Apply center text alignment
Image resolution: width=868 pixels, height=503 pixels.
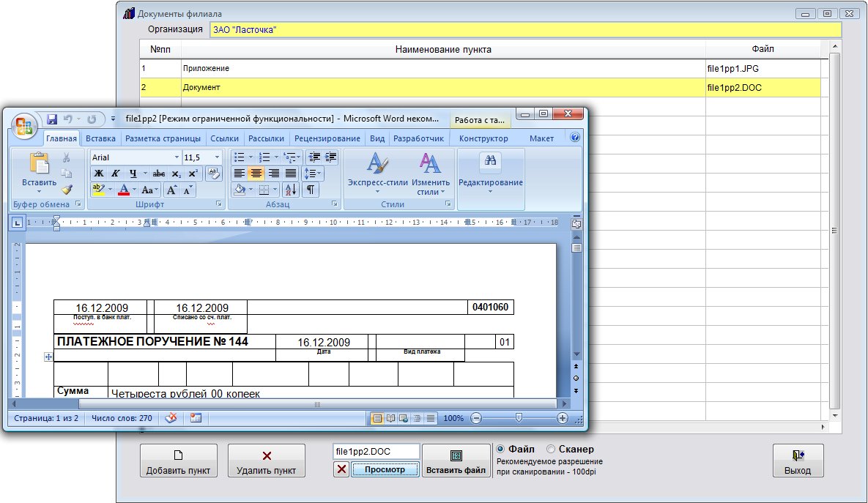click(x=256, y=174)
